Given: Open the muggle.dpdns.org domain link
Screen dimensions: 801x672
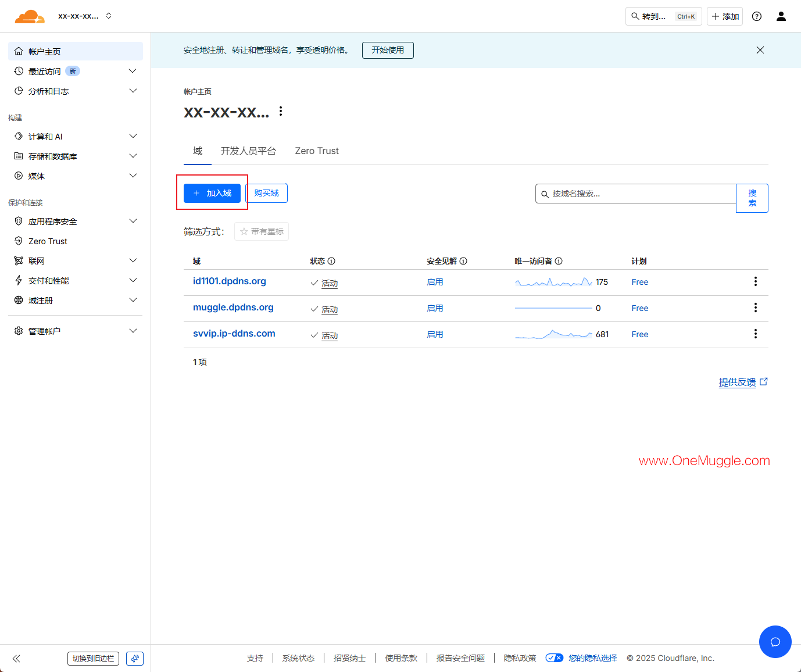Looking at the screenshot, I should [x=233, y=308].
